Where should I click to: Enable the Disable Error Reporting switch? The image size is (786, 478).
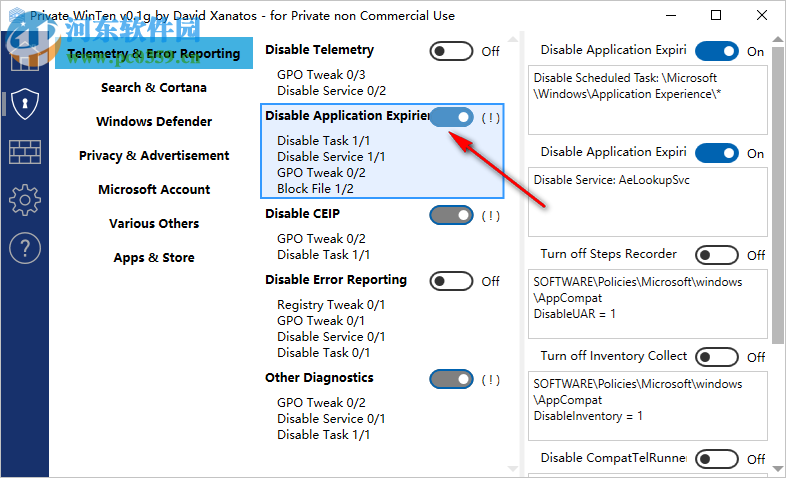click(x=451, y=281)
